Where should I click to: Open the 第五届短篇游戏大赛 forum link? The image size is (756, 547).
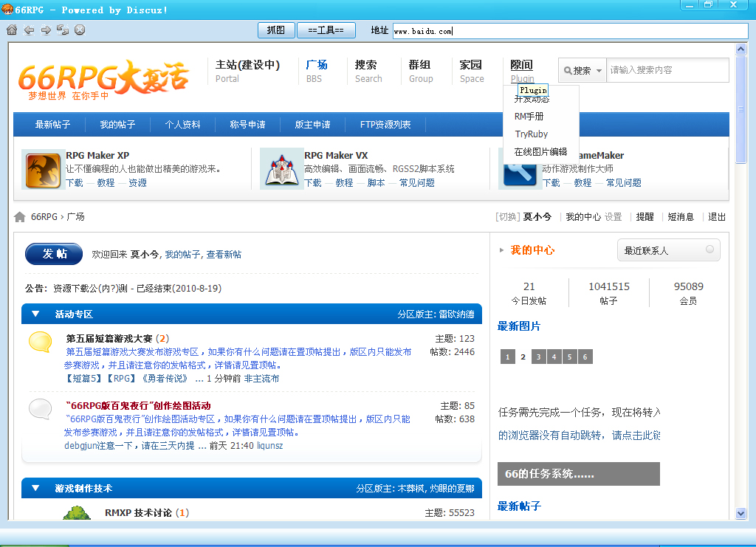click(x=109, y=338)
